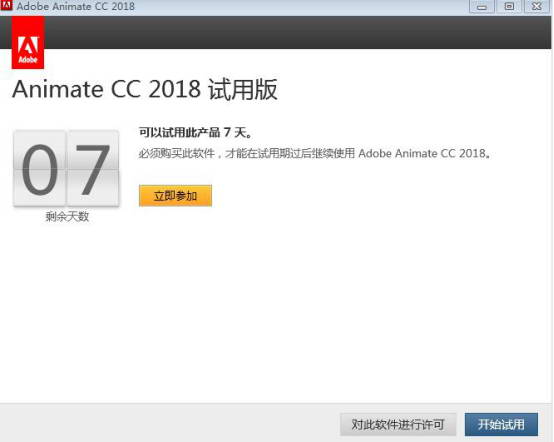Close the Adobe Animate CC 2018 dialog
This screenshot has width=554, height=442.
537,6
